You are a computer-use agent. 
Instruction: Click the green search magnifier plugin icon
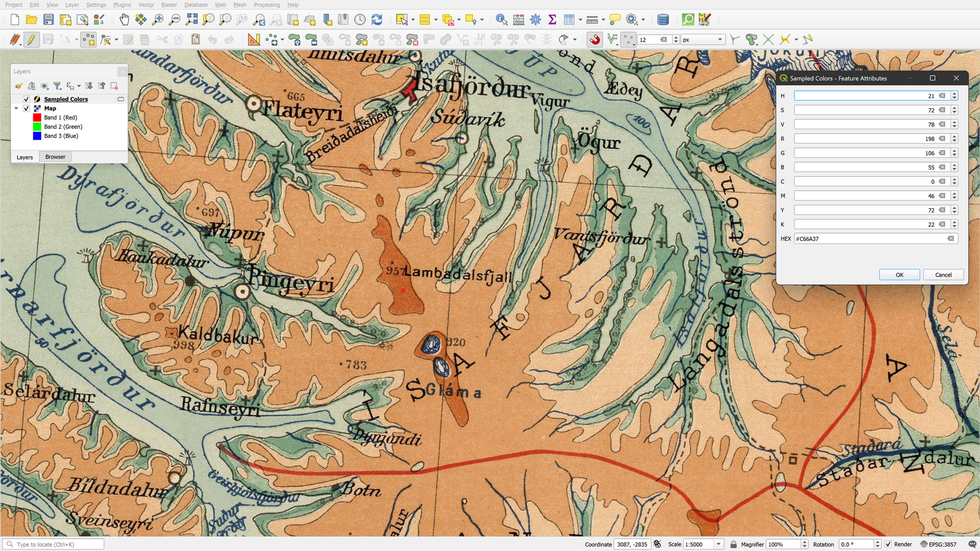[688, 20]
